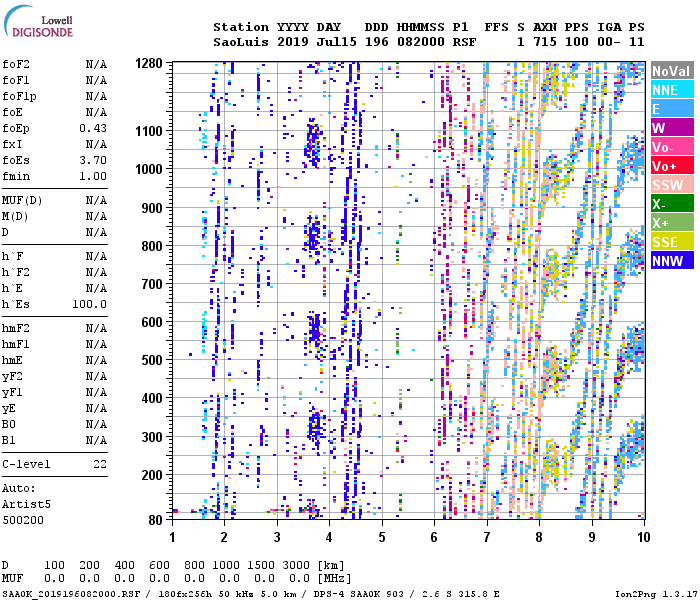Click the foF1 parameter label
Image resolution: width=700 pixels, height=600 pixels.
pyautogui.click(x=16, y=80)
